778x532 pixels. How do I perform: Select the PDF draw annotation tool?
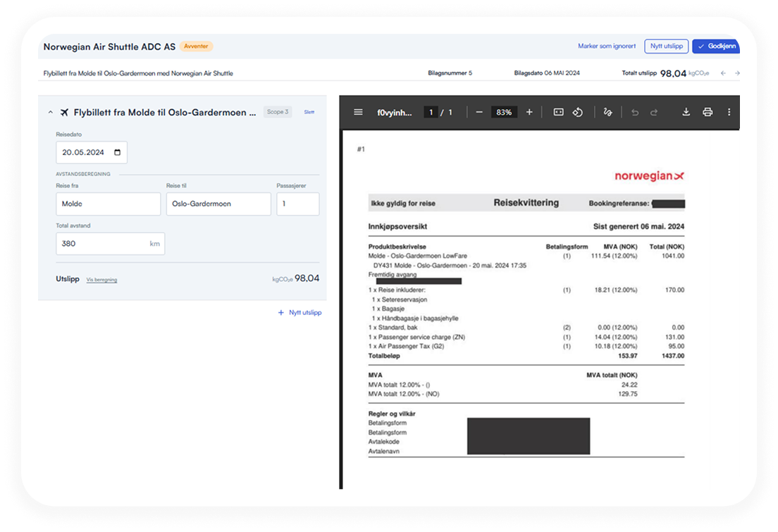click(x=607, y=112)
